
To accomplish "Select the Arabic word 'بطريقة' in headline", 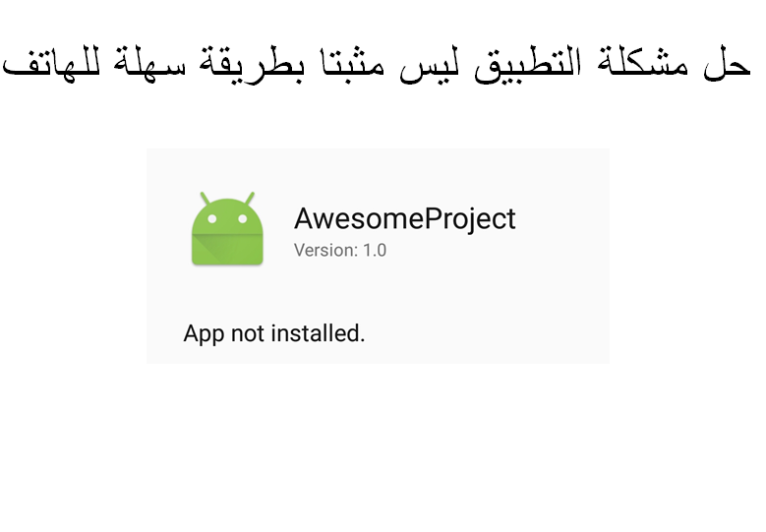I will pos(251,65).
